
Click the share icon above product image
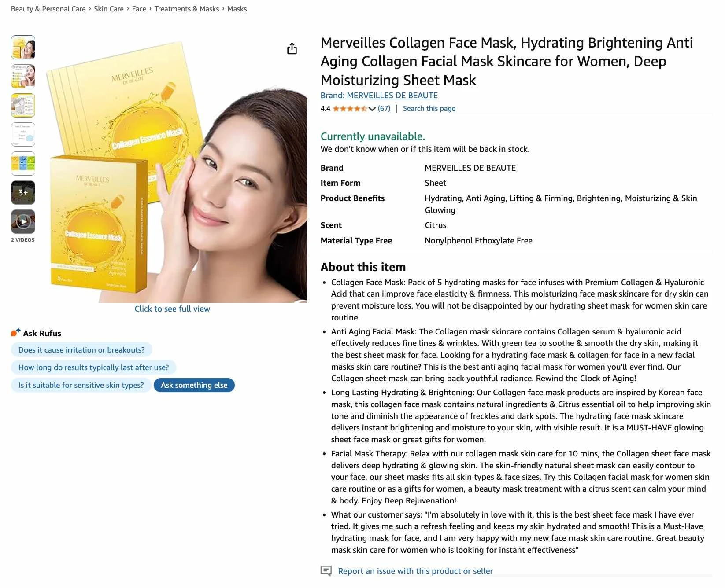tap(292, 48)
